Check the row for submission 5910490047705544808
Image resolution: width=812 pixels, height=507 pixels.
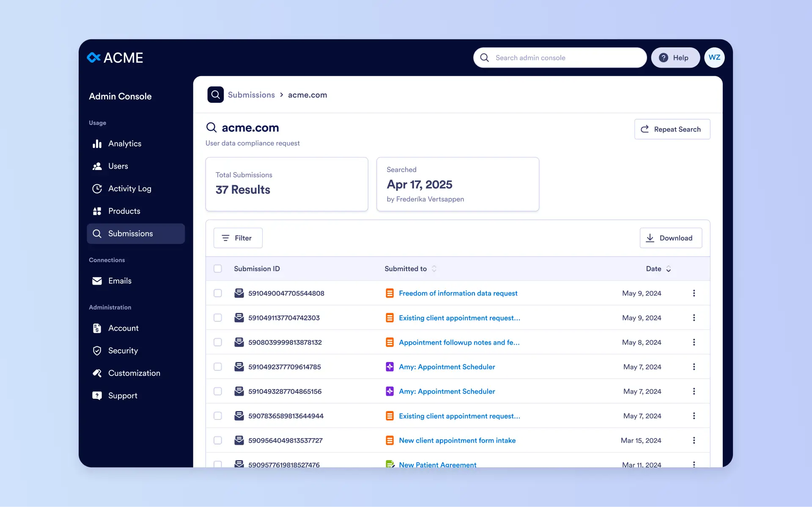(x=218, y=293)
